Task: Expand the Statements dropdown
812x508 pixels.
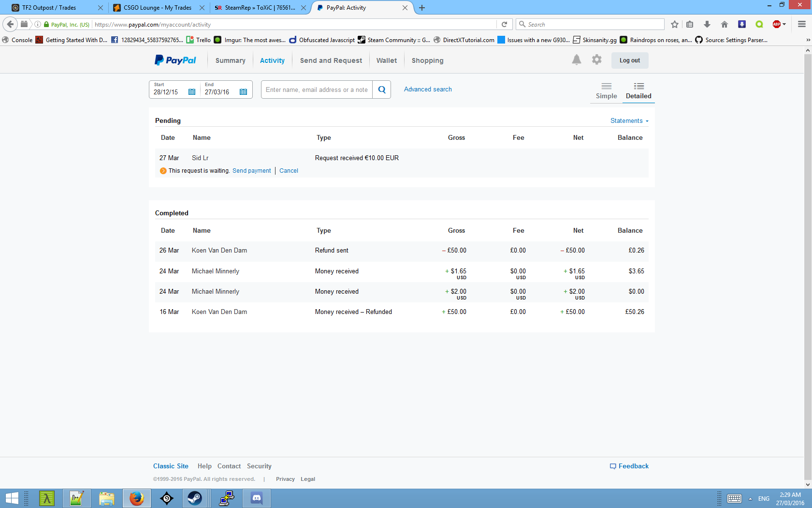Action: tap(629, 121)
